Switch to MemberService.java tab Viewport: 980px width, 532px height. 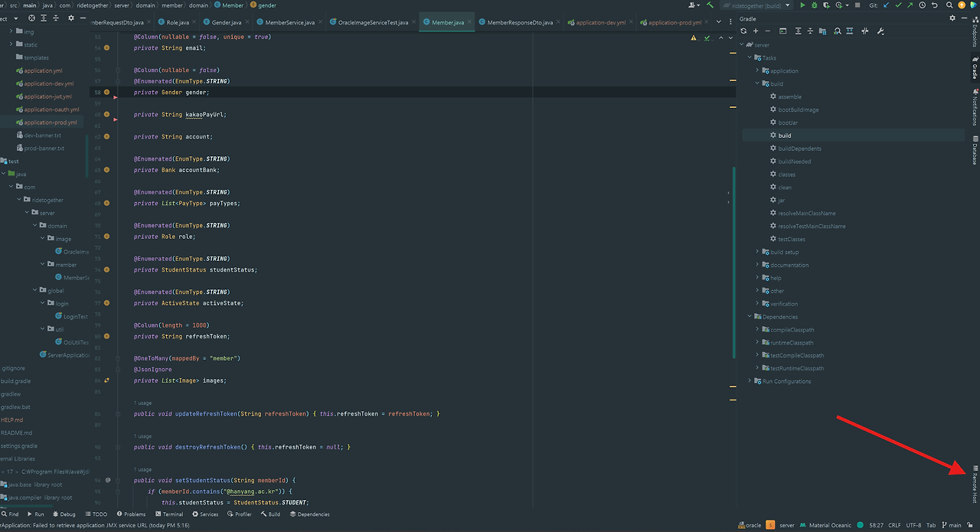pos(289,22)
